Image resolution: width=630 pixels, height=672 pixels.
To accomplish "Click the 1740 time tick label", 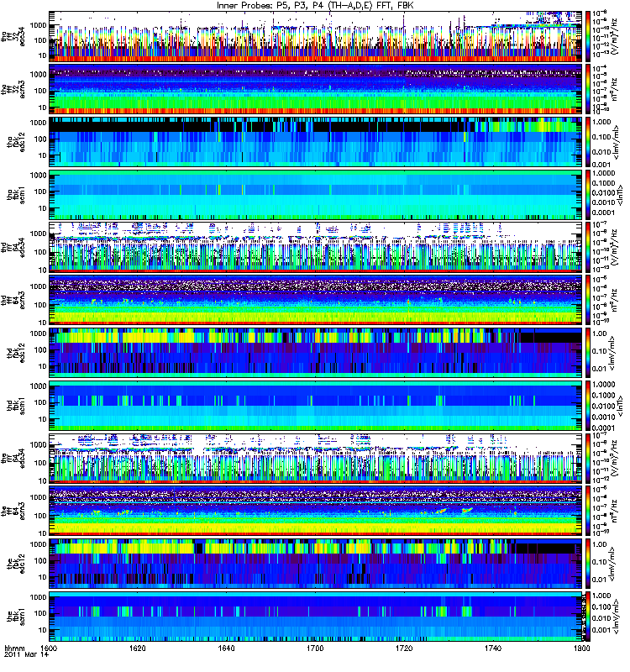I will [493, 648].
